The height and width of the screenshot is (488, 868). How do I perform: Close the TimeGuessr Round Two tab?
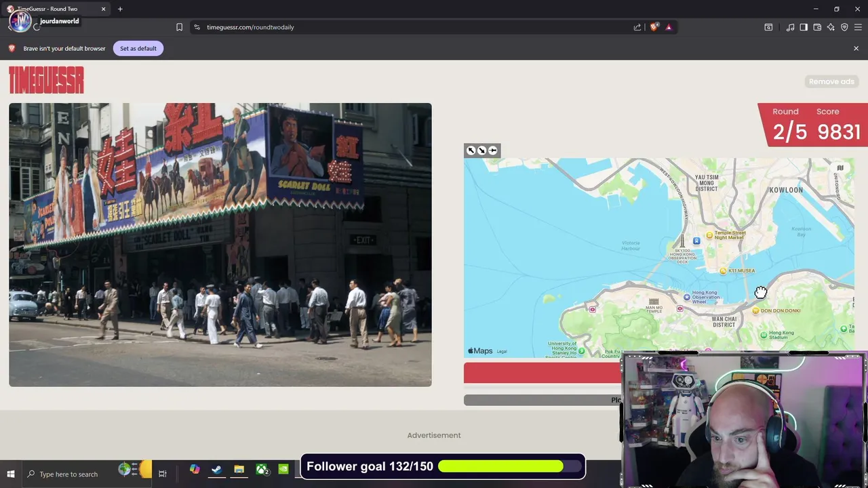pos(103,9)
